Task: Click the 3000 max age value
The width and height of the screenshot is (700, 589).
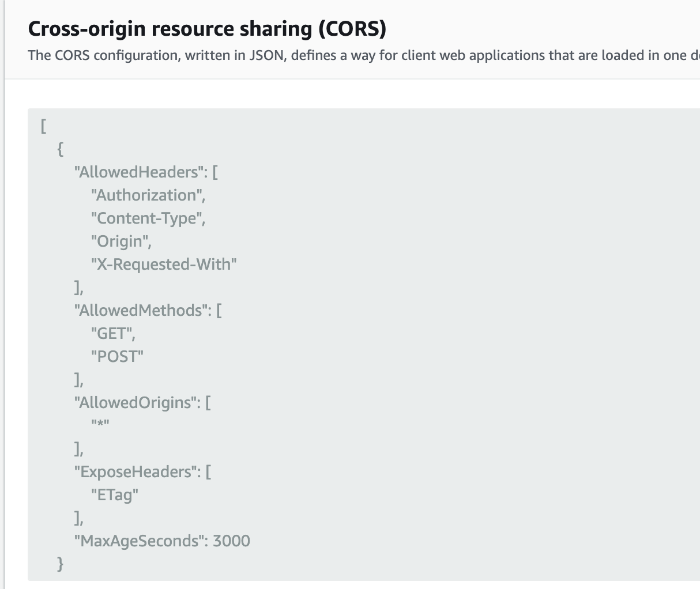Action: tap(232, 541)
